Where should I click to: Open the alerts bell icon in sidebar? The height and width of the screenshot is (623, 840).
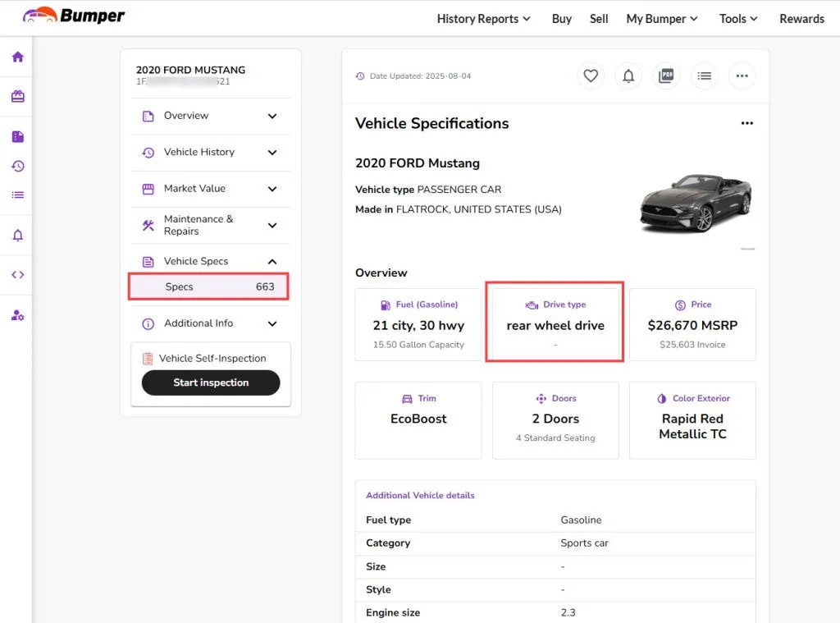[18, 236]
